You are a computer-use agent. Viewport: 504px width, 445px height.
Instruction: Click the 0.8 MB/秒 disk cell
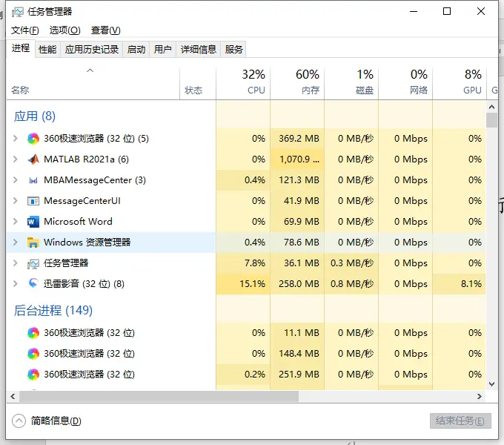tap(351, 283)
